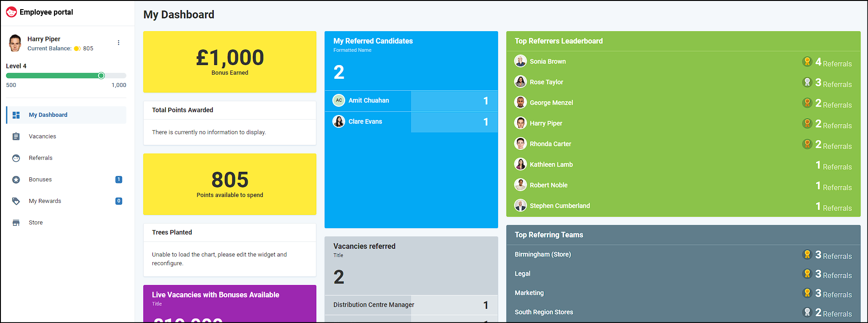This screenshot has width=868, height=323.
Task: Click the £1,000 Bonus Earned tile
Action: [x=230, y=62]
